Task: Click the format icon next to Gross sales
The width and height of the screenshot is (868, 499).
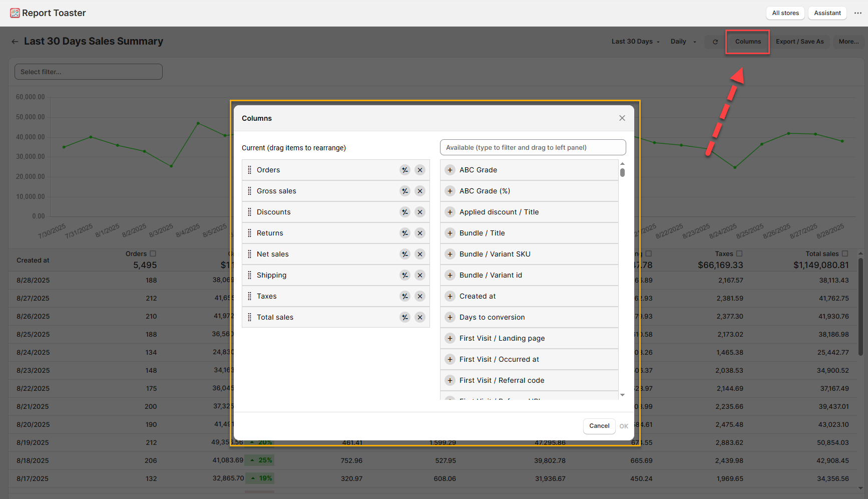Action: pyautogui.click(x=404, y=191)
